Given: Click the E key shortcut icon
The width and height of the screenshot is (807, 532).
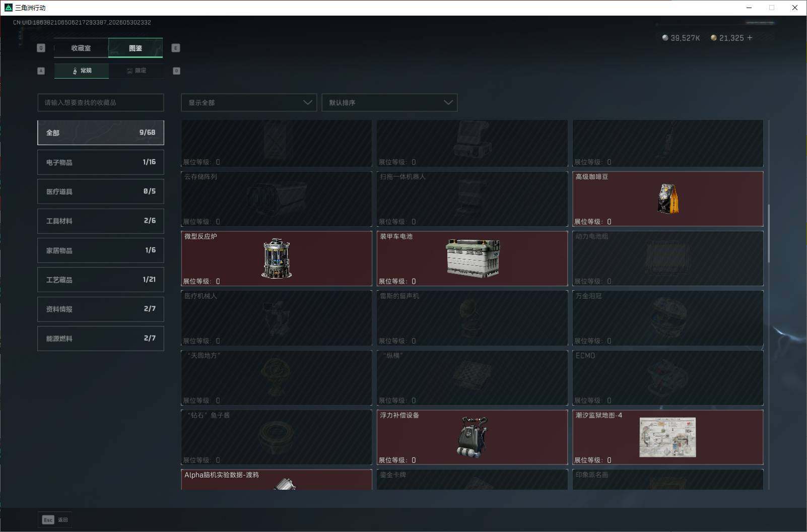Looking at the screenshot, I should click(x=175, y=48).
